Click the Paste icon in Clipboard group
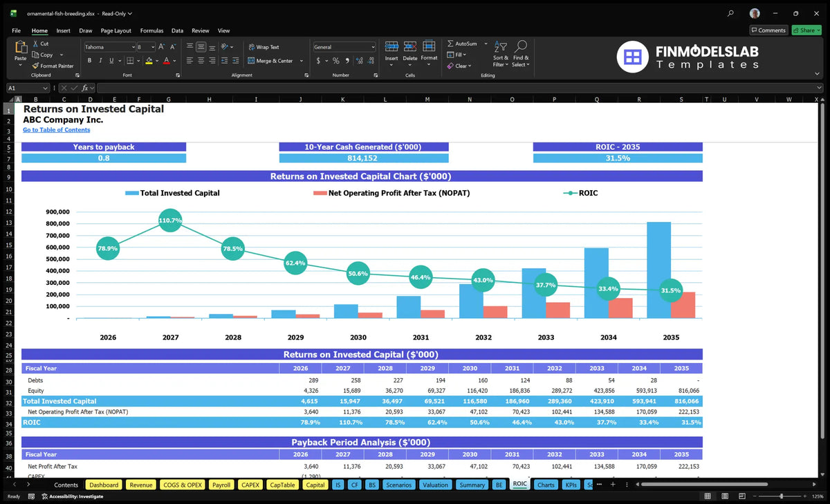Screen dimensions: 830x504 20,47
